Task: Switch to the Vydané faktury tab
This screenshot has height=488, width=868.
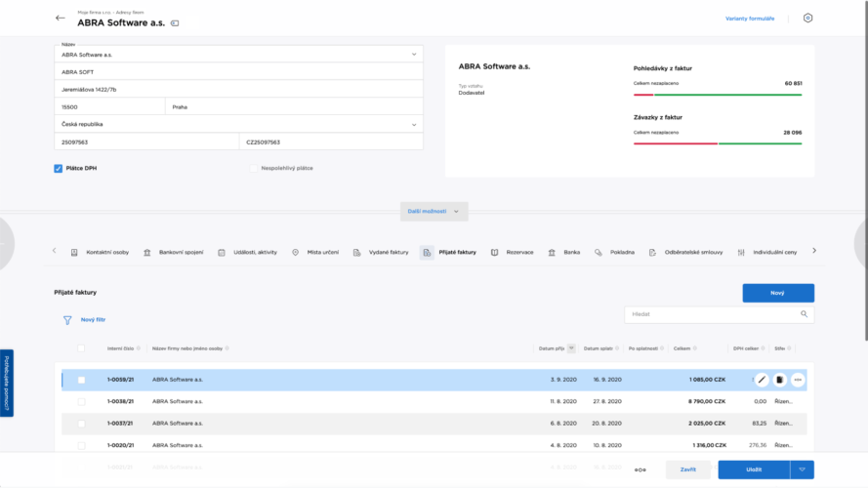Action: click(x=382, y=253)
